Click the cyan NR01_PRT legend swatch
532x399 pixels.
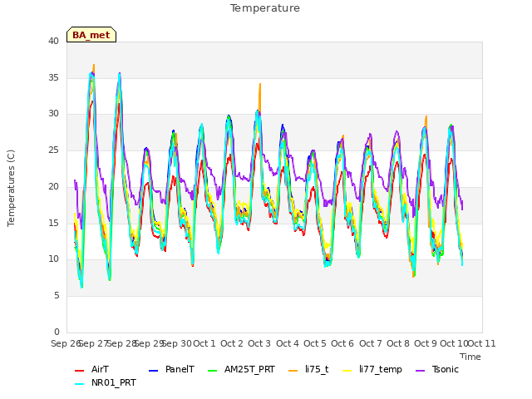(x=80, y=384)
